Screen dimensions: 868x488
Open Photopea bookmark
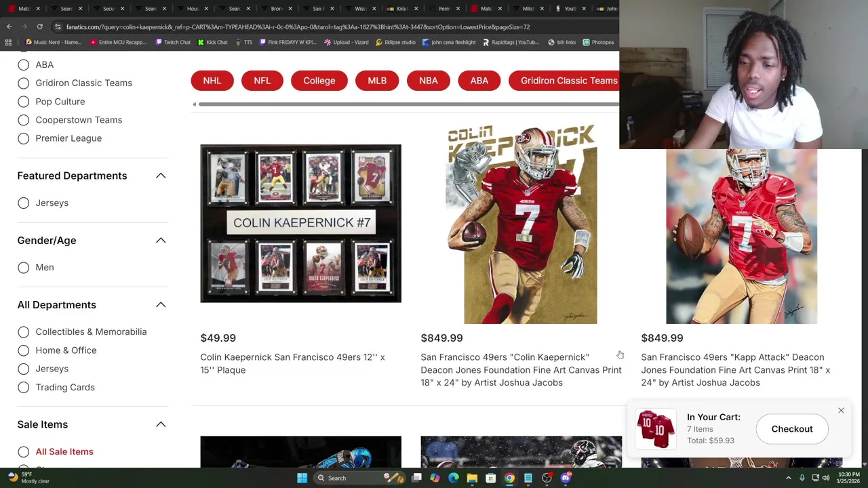pyautogui.click(x=598, y=42)
